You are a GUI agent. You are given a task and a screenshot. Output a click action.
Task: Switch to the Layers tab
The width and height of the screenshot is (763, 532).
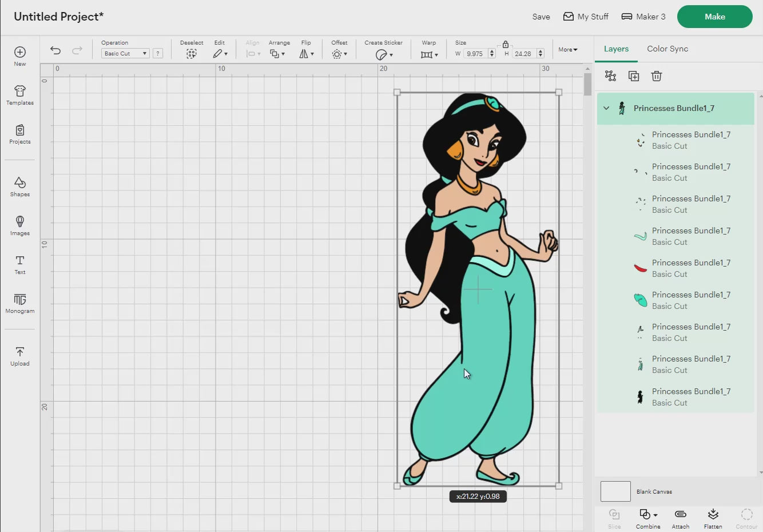[616, 49]
